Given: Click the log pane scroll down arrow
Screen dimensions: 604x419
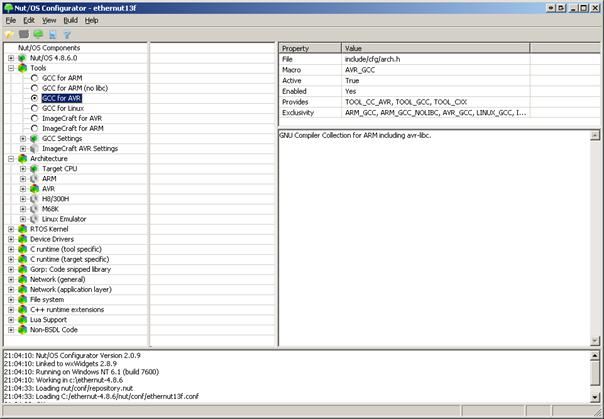Looking at the screenshot, I should 595,397.
